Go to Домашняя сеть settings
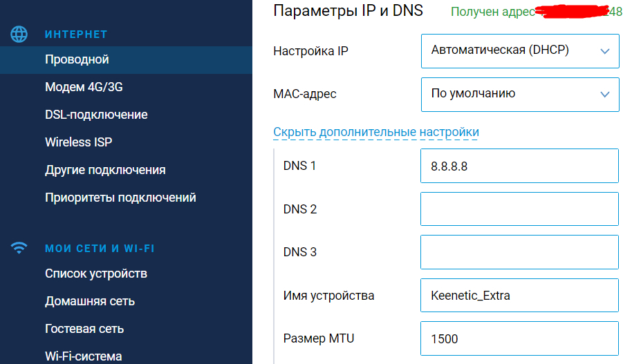This screenshot has height=364, width=623. coord(90,301)
